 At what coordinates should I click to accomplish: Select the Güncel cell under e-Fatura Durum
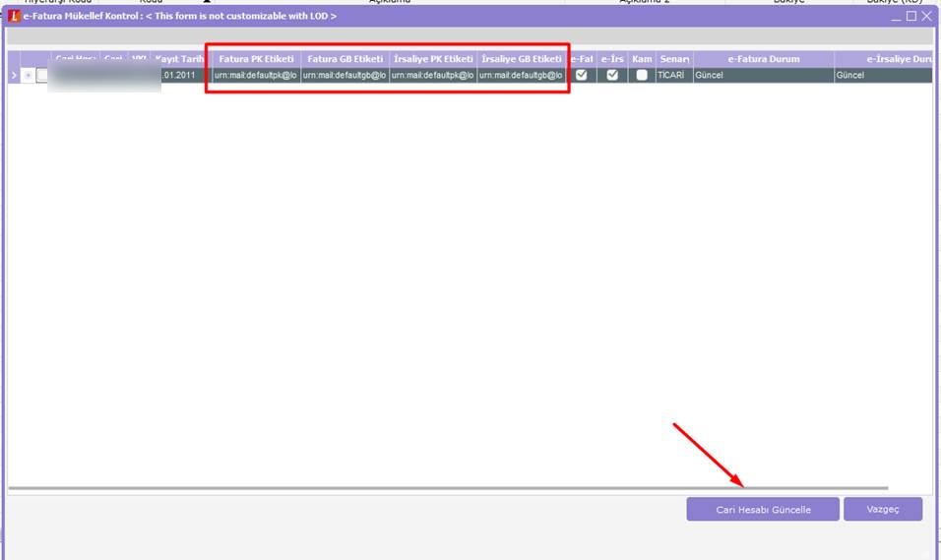[764, 75]
